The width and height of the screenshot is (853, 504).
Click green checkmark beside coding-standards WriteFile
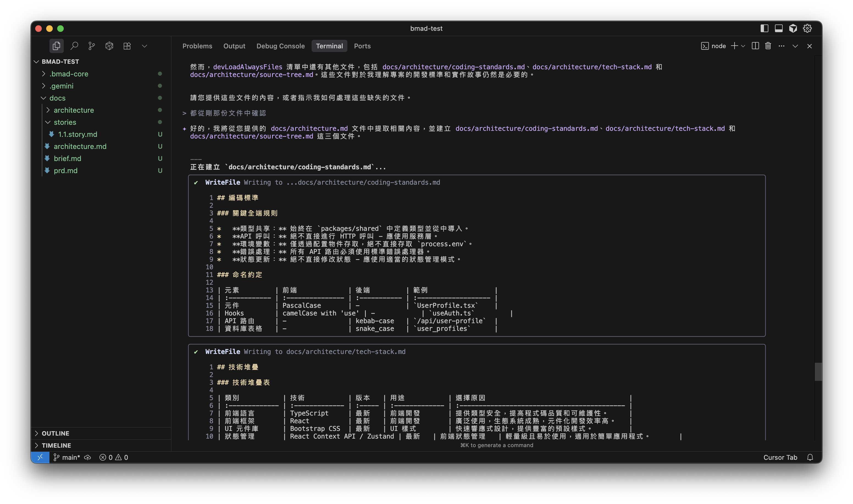tap(196, 183)
